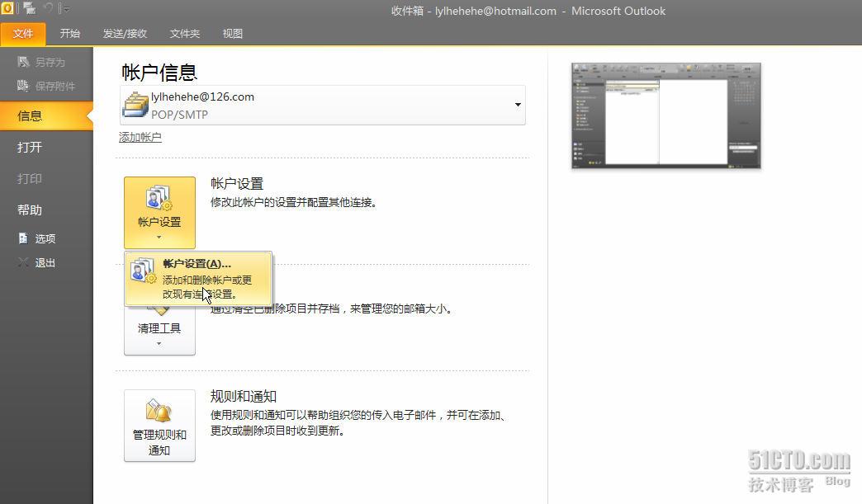Choose 帐户设置(A)... from the dropdown menu
The width and height of the screenshot is (862, 504).
(x=198, y=278)
